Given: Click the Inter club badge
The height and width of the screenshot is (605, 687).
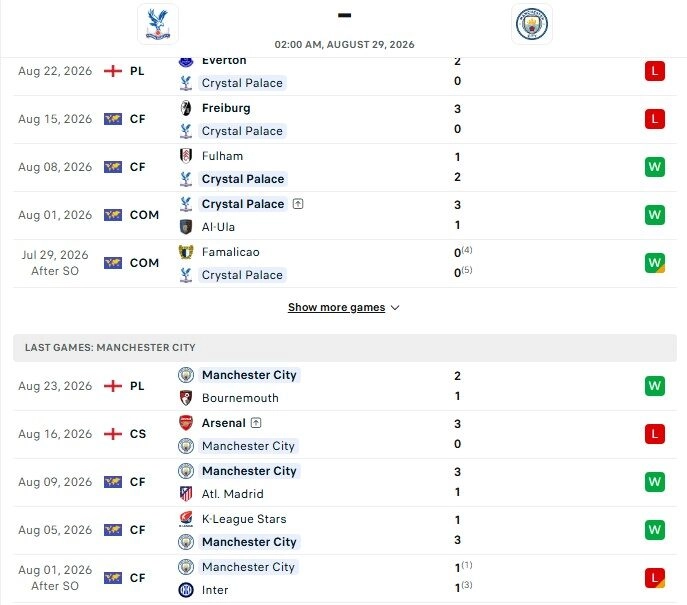Looking at the screenshot, I should 186,590.
